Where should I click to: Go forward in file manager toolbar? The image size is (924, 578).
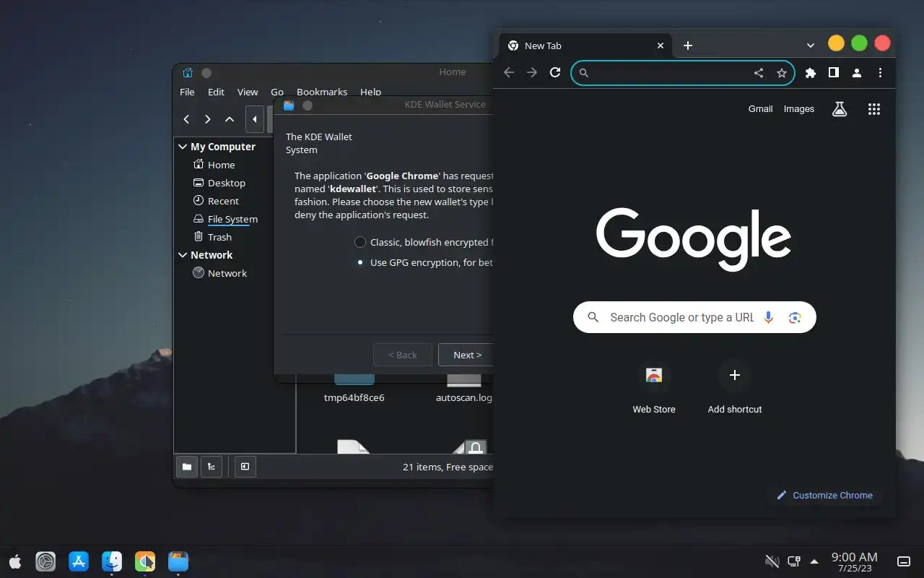[208, 119]
